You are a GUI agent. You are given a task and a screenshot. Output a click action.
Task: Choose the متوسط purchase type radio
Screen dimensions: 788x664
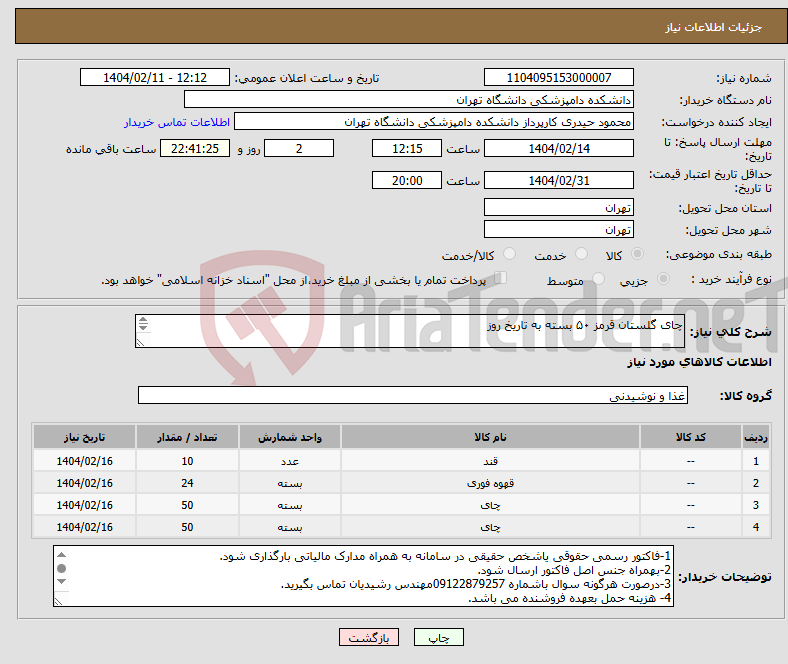[x=600, y=280]
